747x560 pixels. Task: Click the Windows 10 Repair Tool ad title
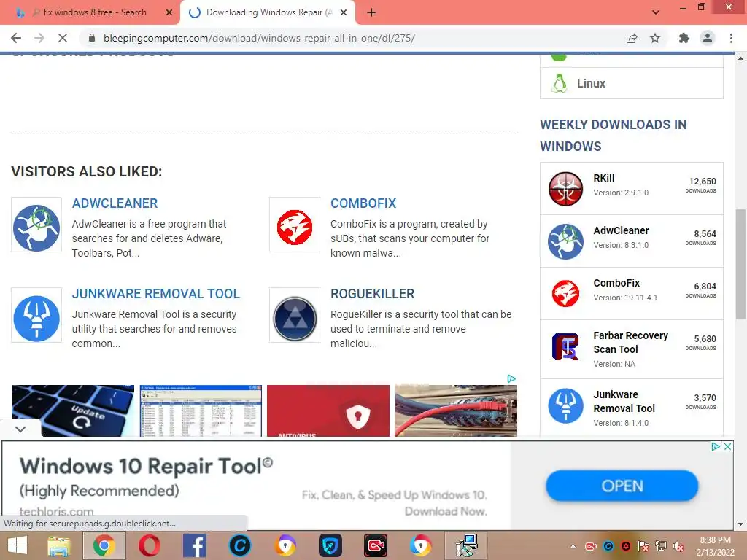coord(146,466)
